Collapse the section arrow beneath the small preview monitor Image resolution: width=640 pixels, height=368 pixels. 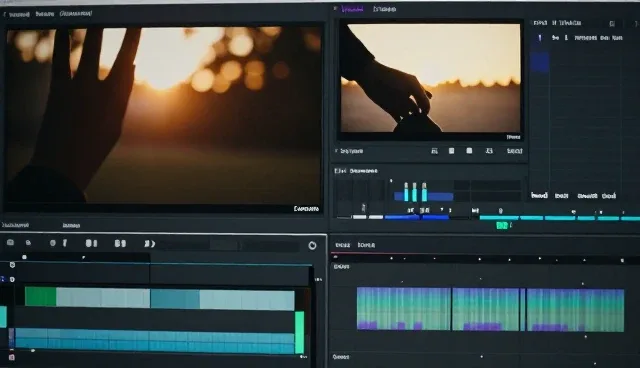336,151
